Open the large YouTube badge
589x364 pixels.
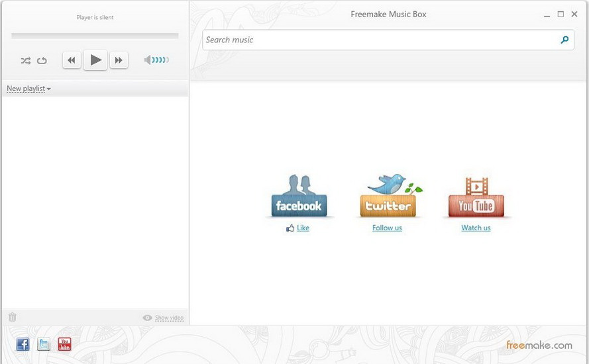coord(476,197)
